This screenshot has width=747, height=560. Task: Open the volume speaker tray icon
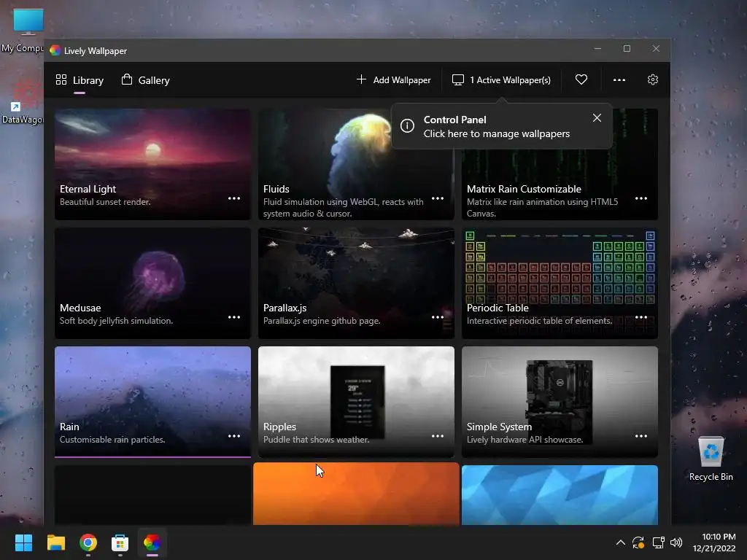pos(676,542)
